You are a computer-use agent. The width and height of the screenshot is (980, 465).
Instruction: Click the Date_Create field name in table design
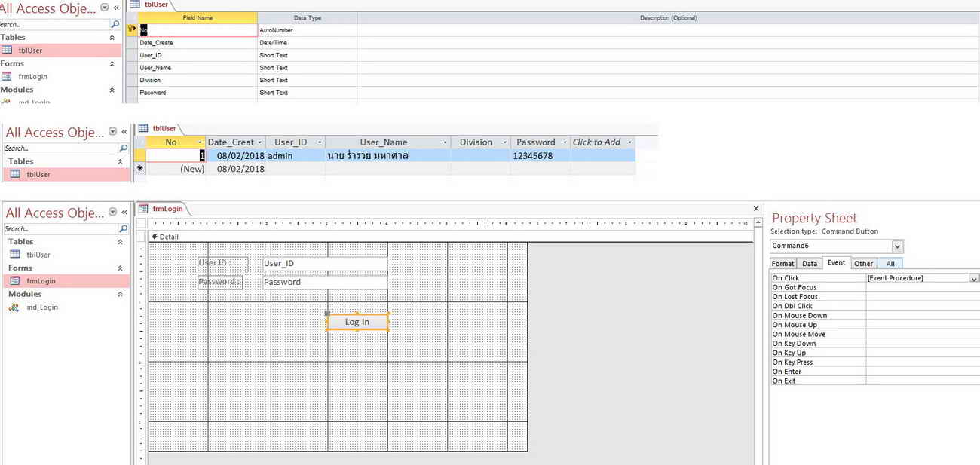click(198, 43)
